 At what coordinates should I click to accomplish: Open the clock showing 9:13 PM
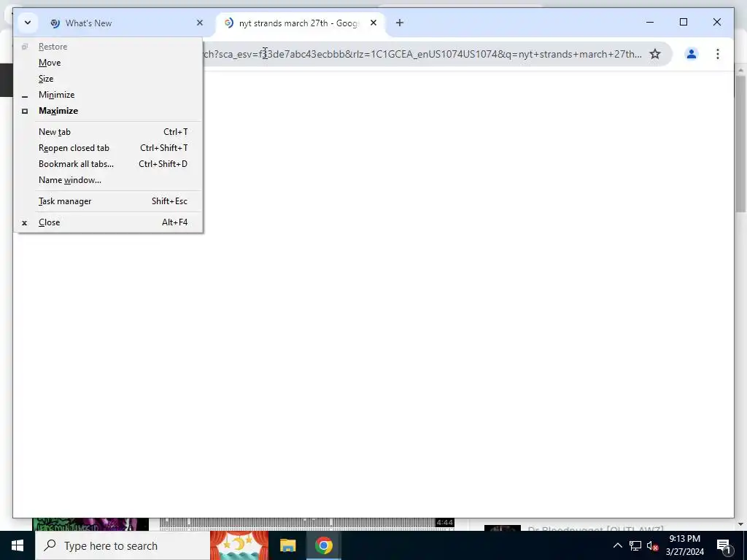point(684,545)
